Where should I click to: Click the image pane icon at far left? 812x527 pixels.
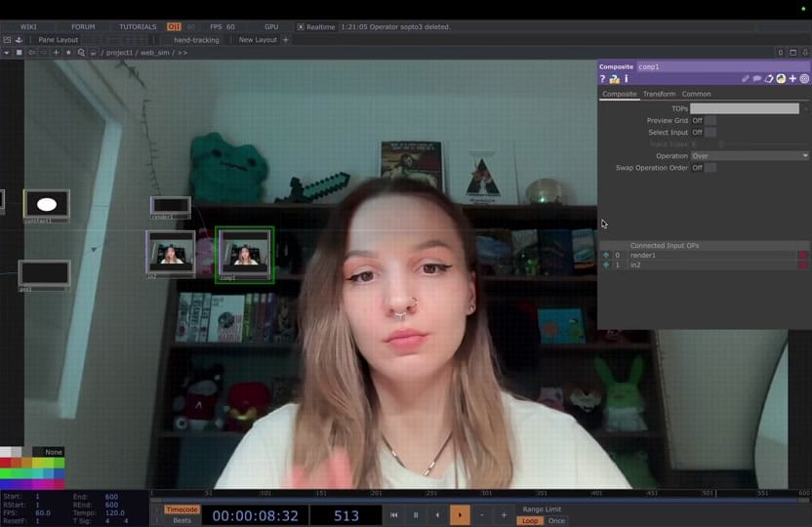7,40
